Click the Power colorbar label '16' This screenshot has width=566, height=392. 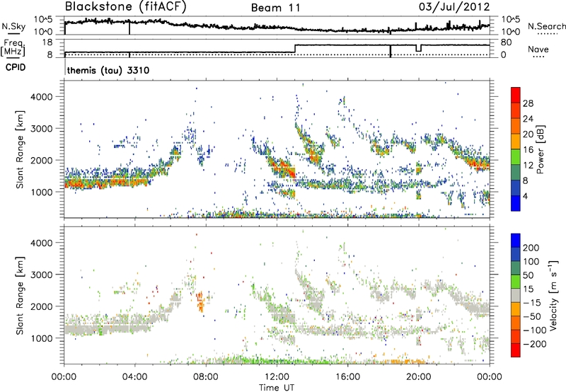click(x=528, y=150)
